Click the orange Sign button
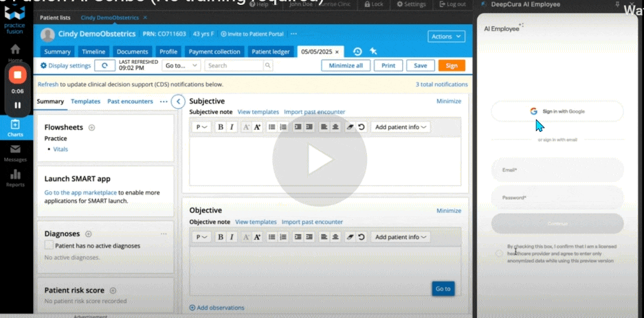Image resolution: width=644 pixels, height=318 pixels. (x=452, y=66)
